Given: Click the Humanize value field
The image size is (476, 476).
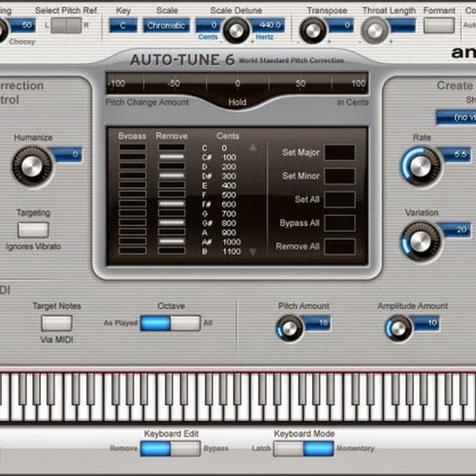Looking at the screenshot, I should pyautogui.click(x=67, y=155).
